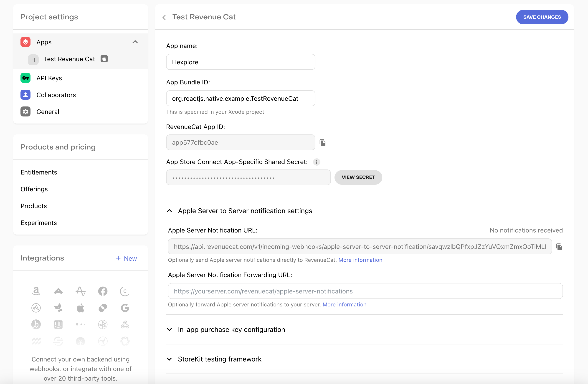
Task: Click the Mixpanel three-dots integration icon
Action: (x=81, y=324)
